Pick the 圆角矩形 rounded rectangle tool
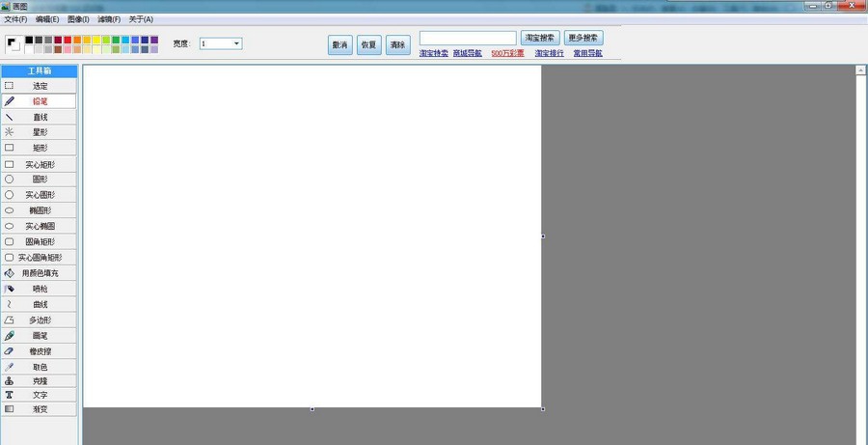The width and height of the screenshot is (868, 445). click(39, 241)
